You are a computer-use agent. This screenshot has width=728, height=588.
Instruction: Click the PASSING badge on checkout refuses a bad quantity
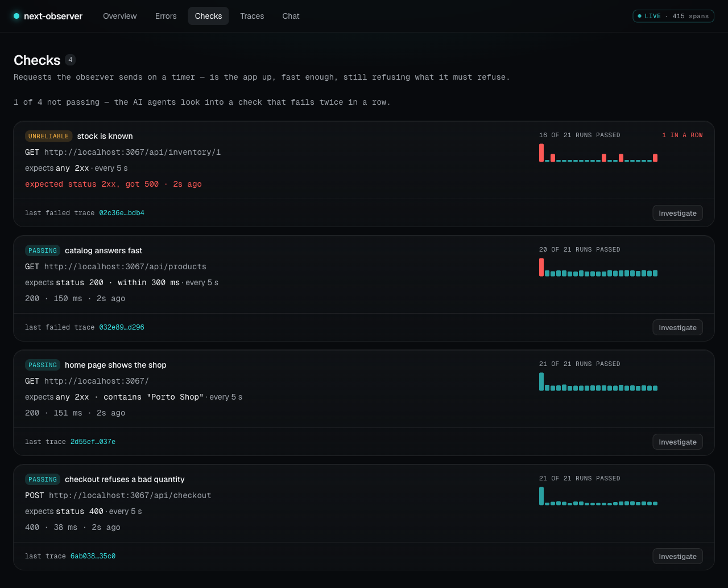point(43,479)
